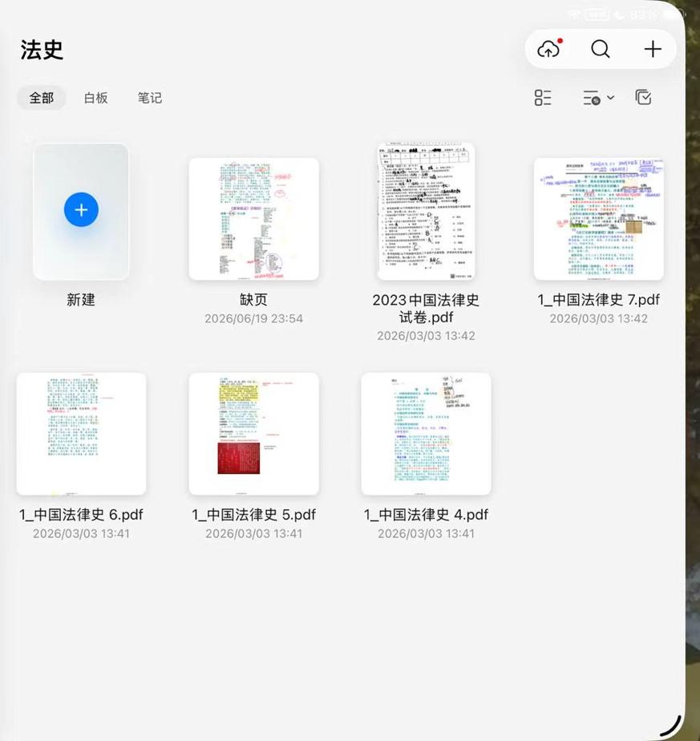The width and height of the screenshot is (700, 741).
Task: Open 1_中国法律史 6.pdf thumbnail
Action: 81,434
